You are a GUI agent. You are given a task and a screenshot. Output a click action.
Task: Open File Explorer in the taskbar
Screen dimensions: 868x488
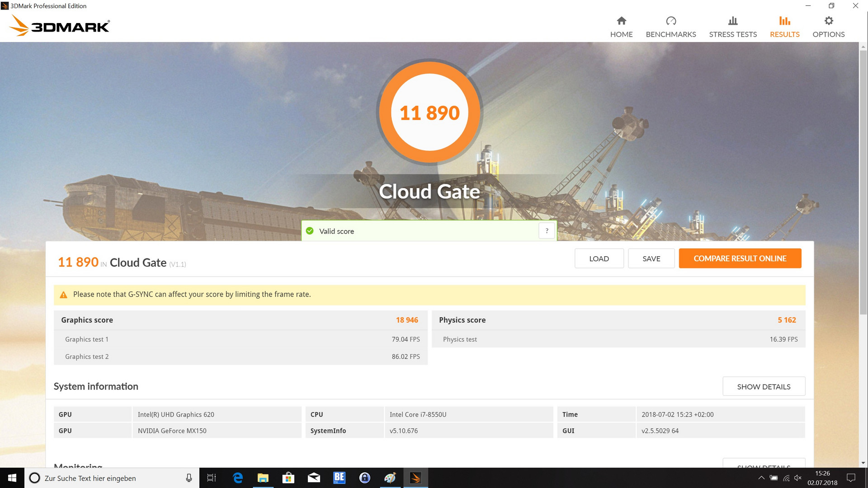coord(263,478)
